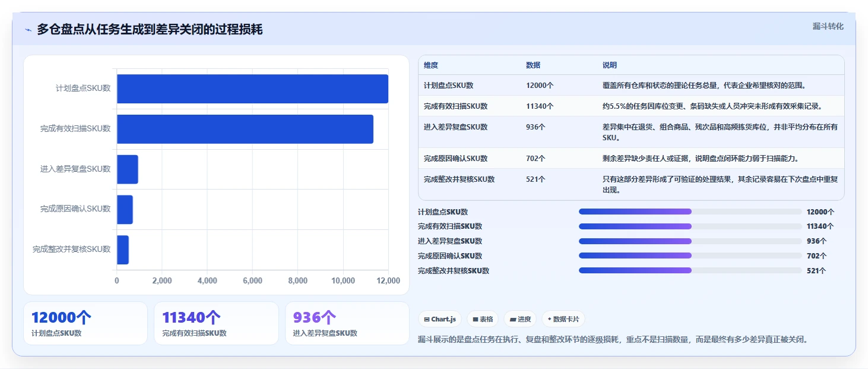Select the Chart.js tag chip

440,319
